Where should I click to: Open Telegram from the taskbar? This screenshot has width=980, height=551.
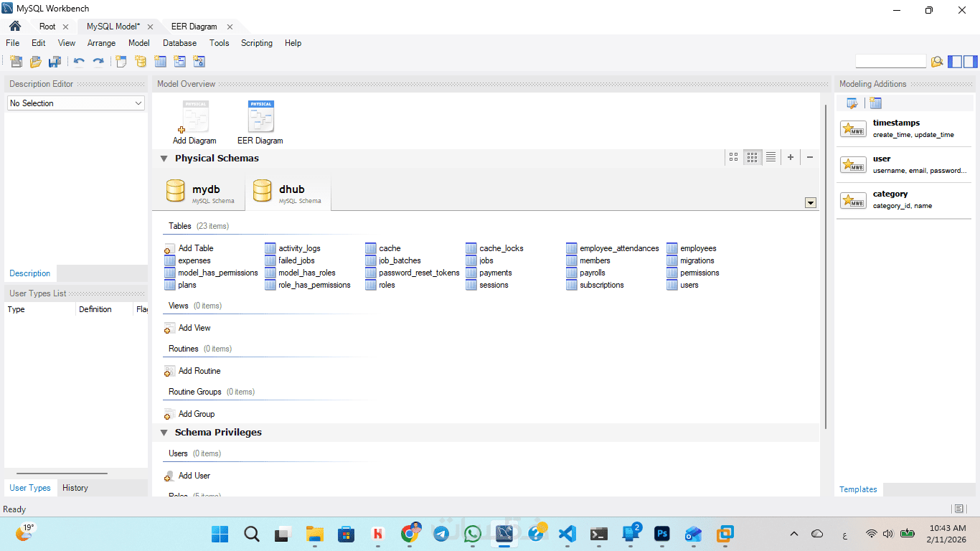441,534
